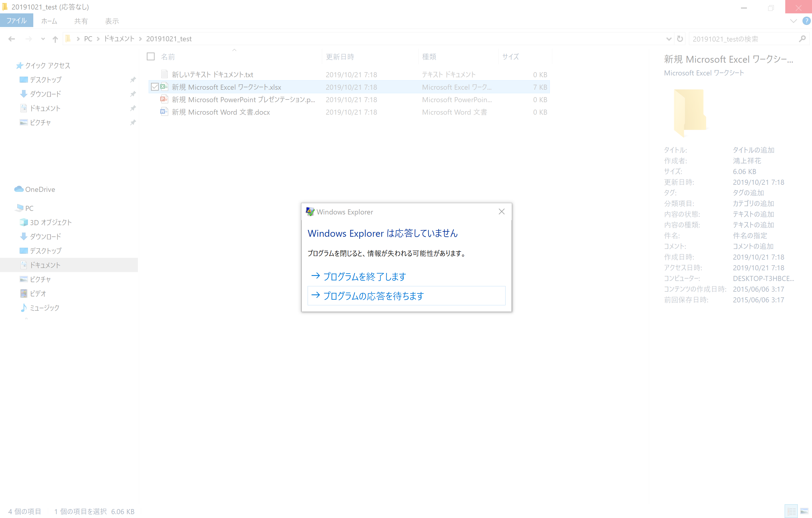Click 20191021_test in the address breadcrumb
812x518 pixels.
pyautogui.click(x=169, y=39)
